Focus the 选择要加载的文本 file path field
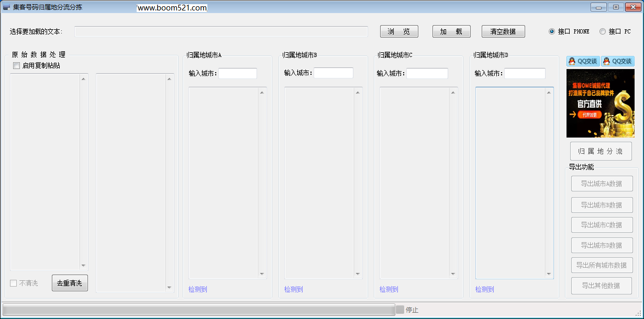 click(x=221, y=31)
